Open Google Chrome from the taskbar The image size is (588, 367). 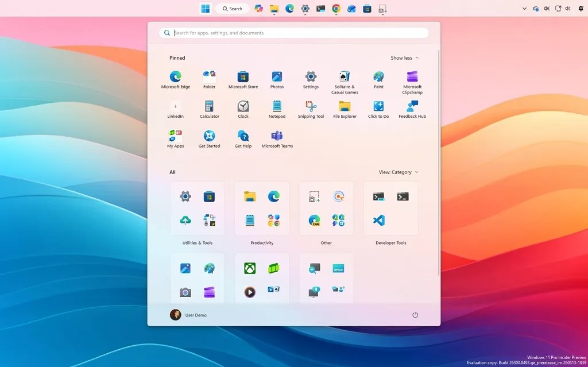[x=336, y=9]
